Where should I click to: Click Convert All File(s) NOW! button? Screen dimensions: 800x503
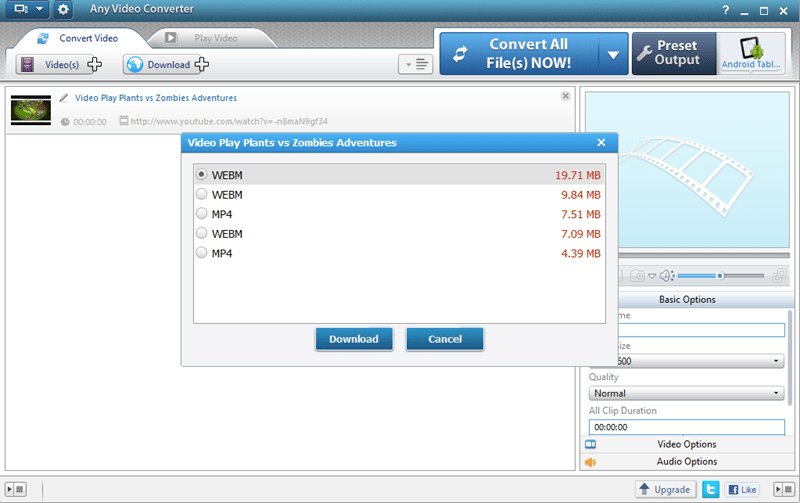pos(518,54)
